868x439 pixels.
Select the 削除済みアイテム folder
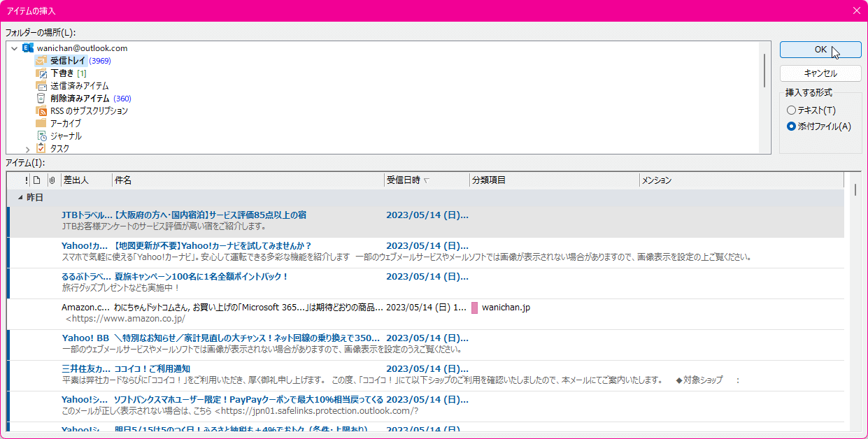click(x=80, y=99)
